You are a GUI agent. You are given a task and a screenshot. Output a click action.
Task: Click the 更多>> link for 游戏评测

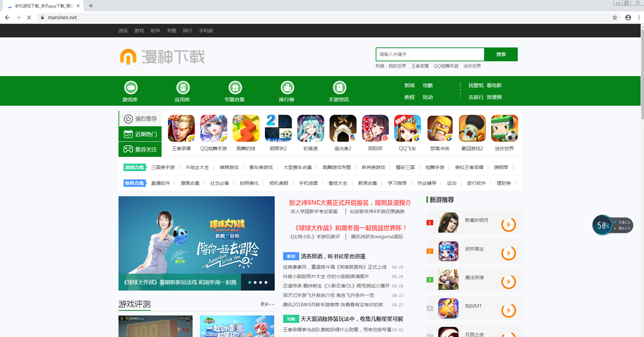(x=267, y=304)
